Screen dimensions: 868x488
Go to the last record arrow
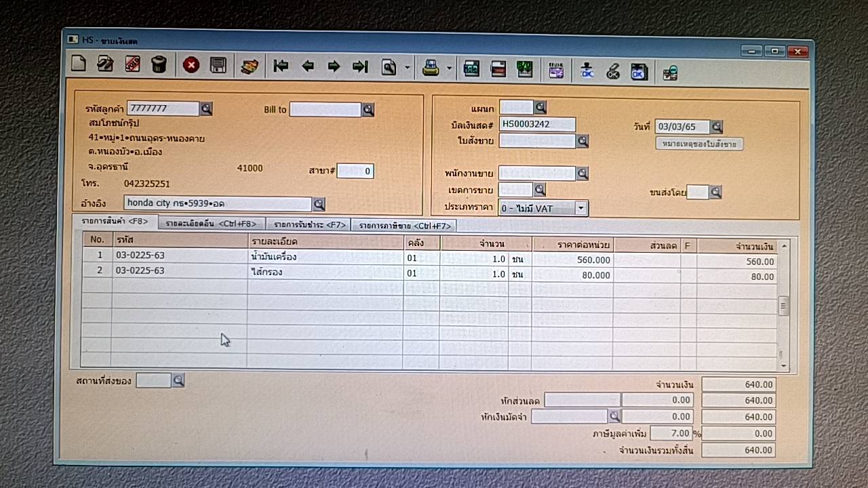click(360, 66)
